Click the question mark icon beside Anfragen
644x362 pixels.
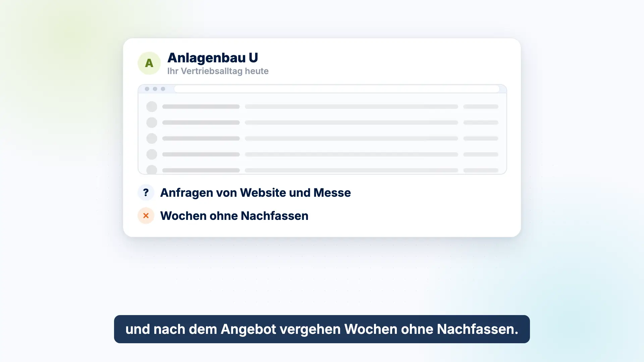click(x=146, y=192)
